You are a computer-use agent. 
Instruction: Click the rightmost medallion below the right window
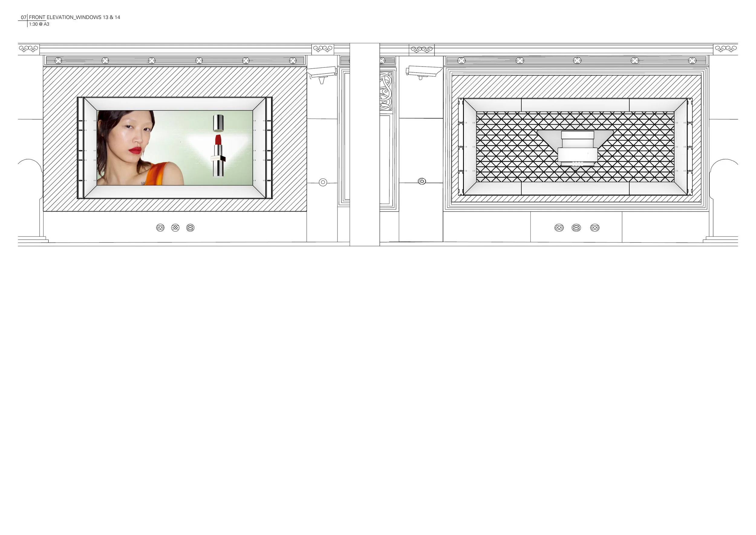click(x=595, y=228)
